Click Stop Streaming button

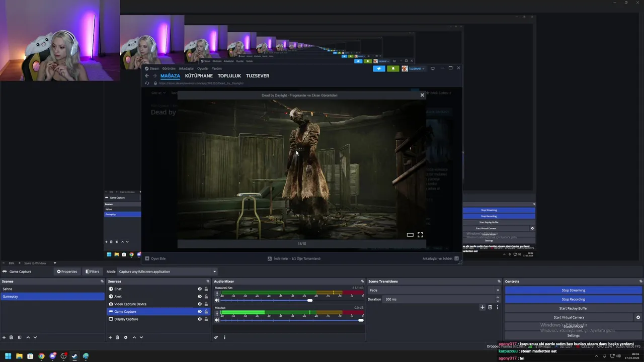pyautogui.click(x=574, y=290)
